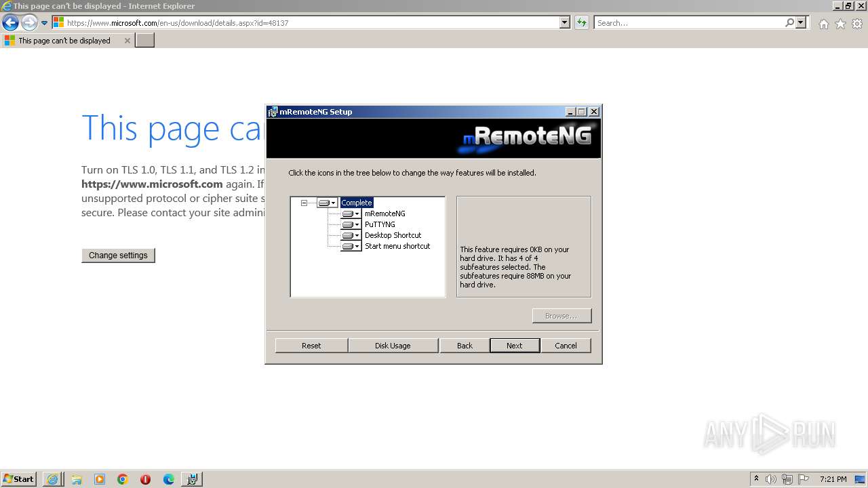
Task: Click the taskbar clock 7:21 PM
Action: pyautogui.click(x=833, y=479)
